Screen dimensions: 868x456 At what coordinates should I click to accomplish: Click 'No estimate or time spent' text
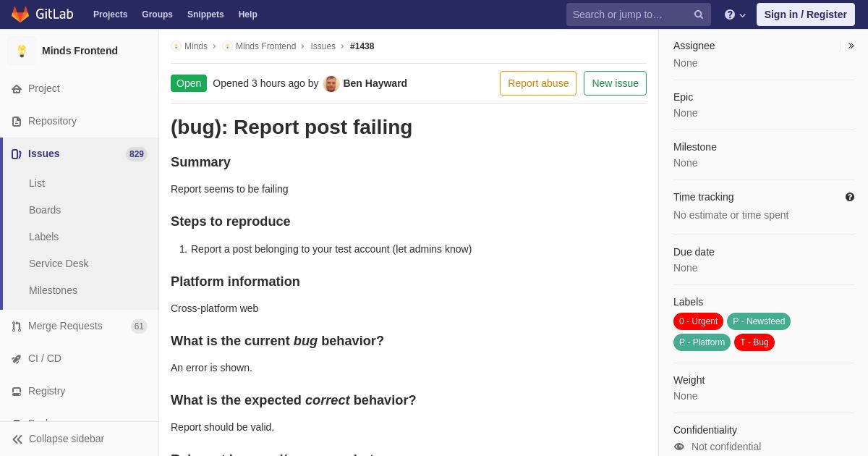(x=731, y=215)
